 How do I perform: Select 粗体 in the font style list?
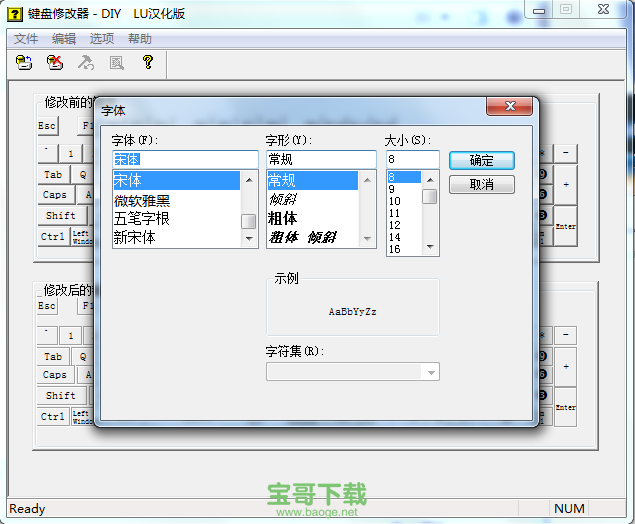(313, 218)
